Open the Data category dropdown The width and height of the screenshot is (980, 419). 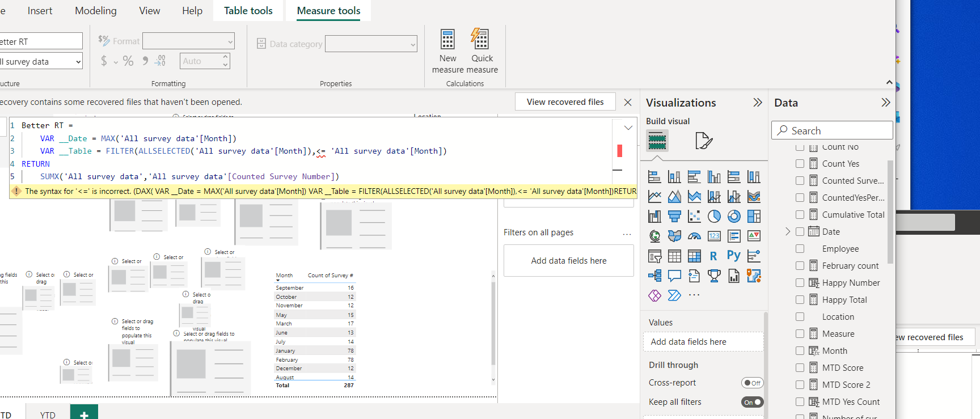click(371, 44)
